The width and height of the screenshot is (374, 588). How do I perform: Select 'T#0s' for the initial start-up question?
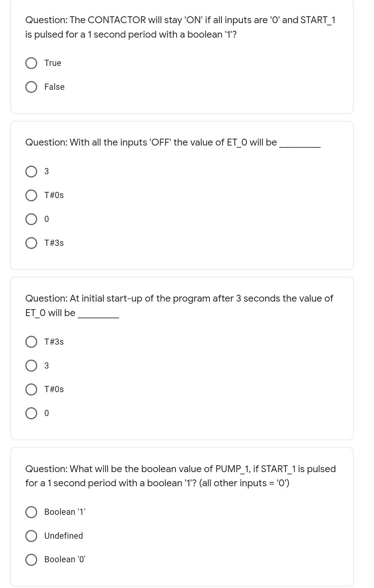31,389
